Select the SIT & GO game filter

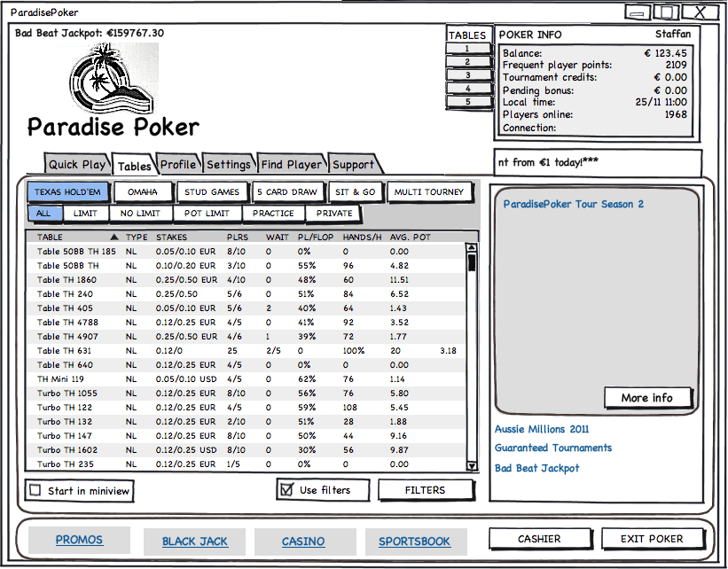[x=356, y=191]
